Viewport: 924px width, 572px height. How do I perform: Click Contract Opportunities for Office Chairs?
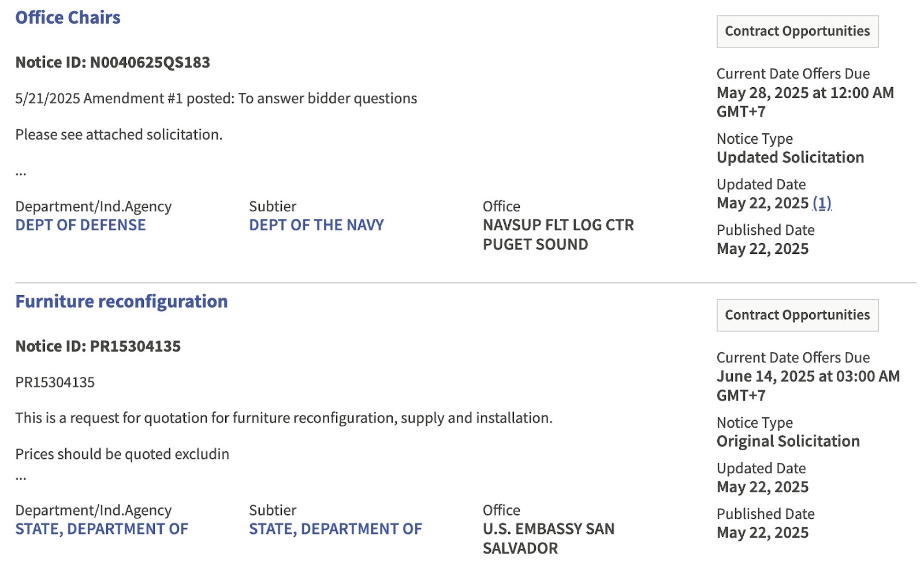coord(796,31)
